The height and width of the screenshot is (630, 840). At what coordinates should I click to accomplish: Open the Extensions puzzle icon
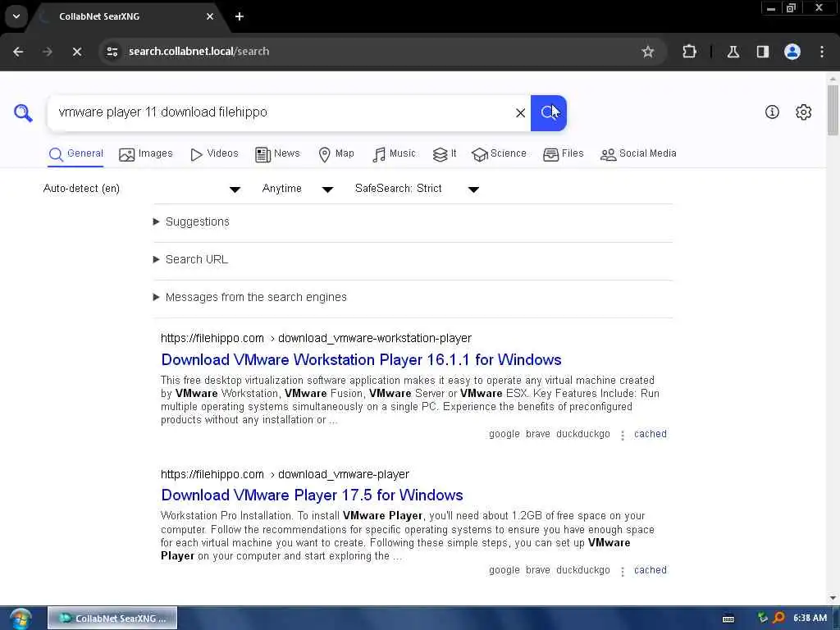[x=689, y=52]
